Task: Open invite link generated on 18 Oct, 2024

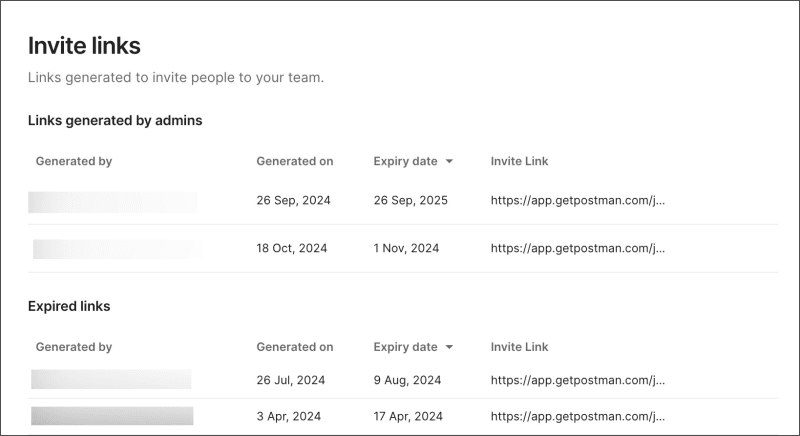Action: pos(577,248)
